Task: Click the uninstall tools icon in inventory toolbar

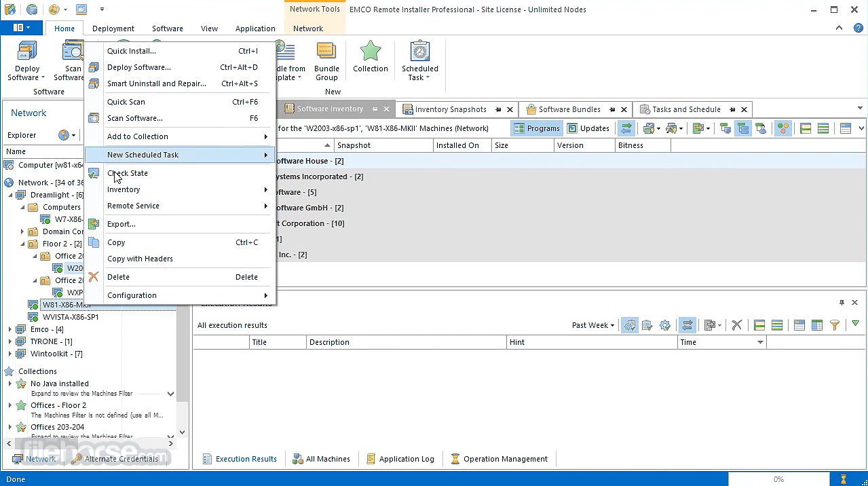Action: [675, 128]
